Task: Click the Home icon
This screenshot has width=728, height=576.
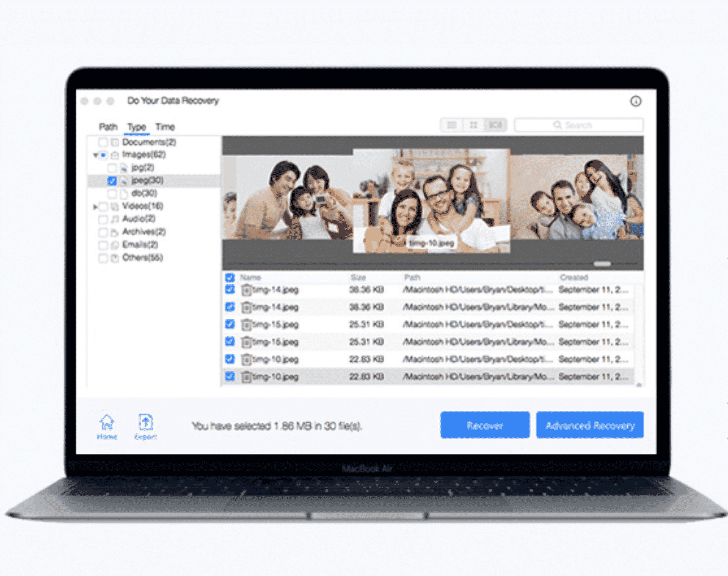Action: (x=107, y=422)
